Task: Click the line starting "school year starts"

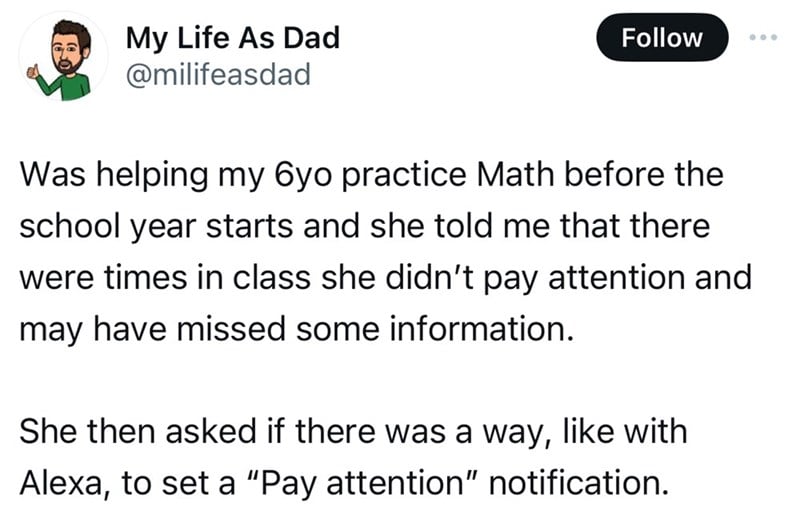Action: [x=364, y=227]
